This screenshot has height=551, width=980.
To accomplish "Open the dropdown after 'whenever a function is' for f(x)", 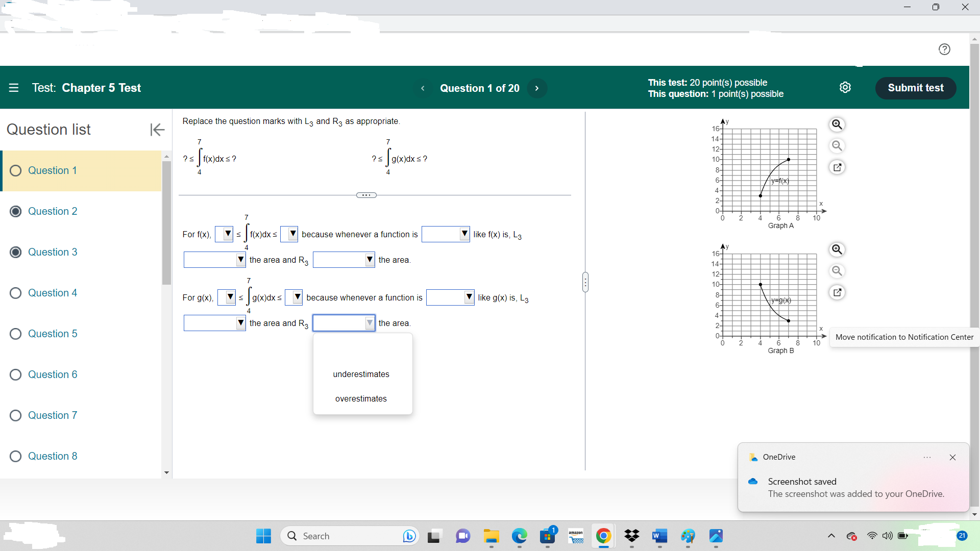I will click(446, 234).
